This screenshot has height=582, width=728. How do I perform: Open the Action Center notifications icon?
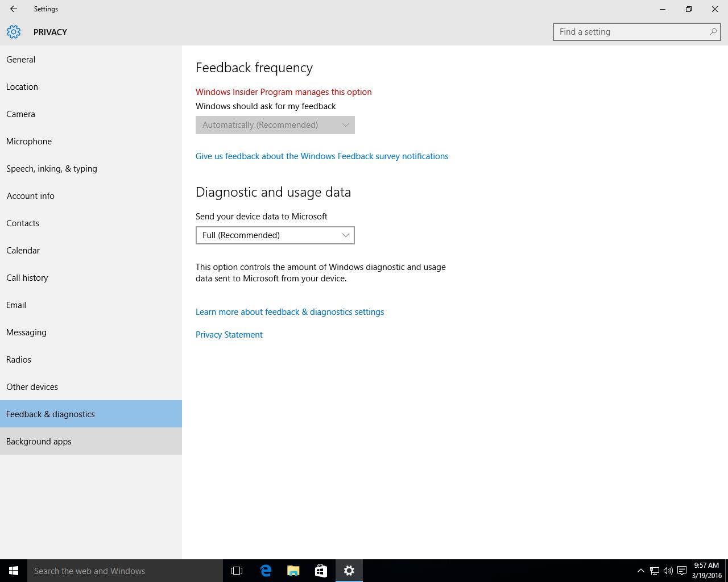click(682, 571)
